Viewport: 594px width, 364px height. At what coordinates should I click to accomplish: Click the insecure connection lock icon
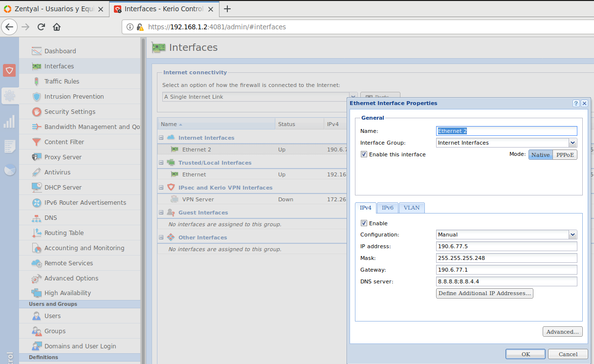pyautogui.click(x=140, y=27)
